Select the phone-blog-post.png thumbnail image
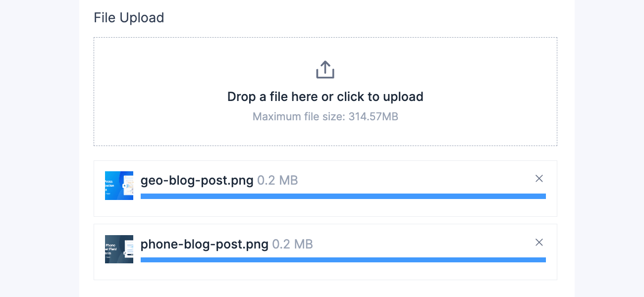Screen dimensions: 644x297 tap(119, 249)
